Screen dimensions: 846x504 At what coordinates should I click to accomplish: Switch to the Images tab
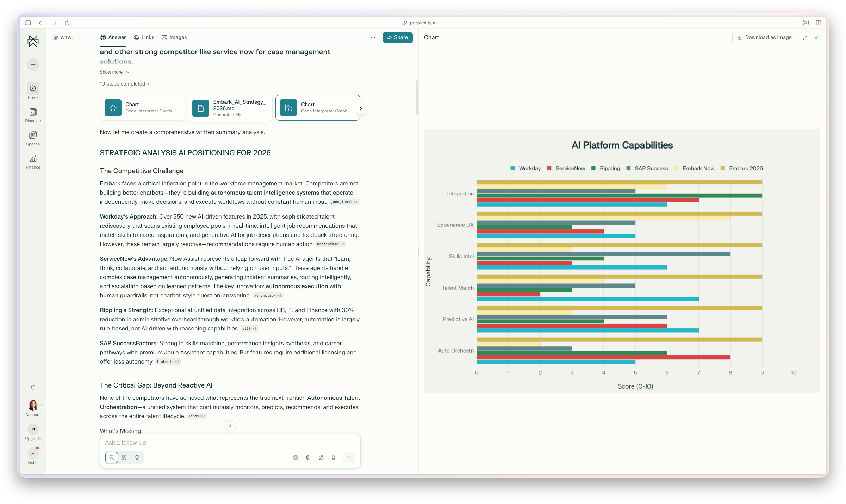(174, 37)
